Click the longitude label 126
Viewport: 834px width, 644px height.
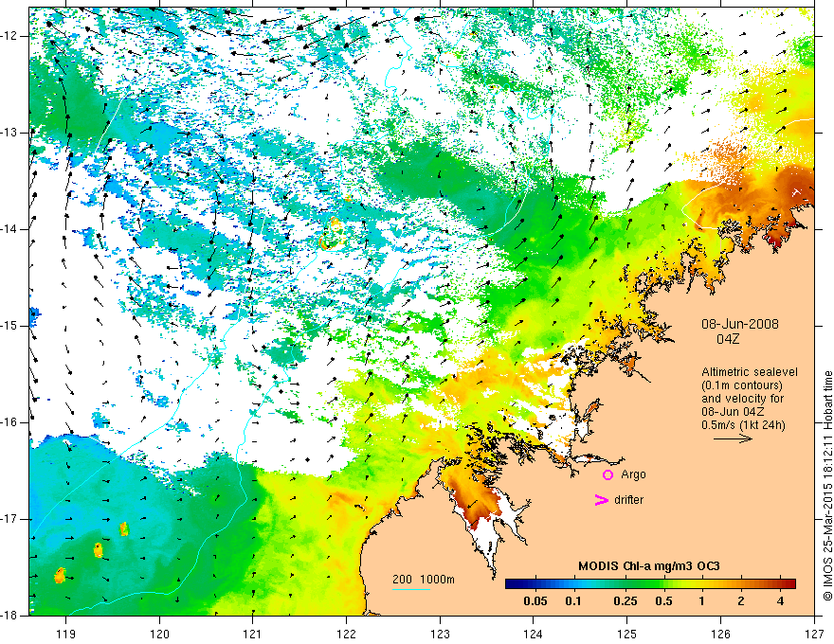point(720,634)
